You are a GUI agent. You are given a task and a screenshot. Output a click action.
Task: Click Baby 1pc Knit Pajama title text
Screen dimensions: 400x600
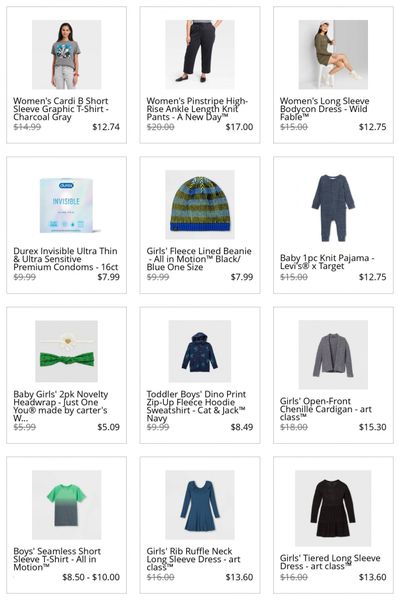[x=327, y=262]
